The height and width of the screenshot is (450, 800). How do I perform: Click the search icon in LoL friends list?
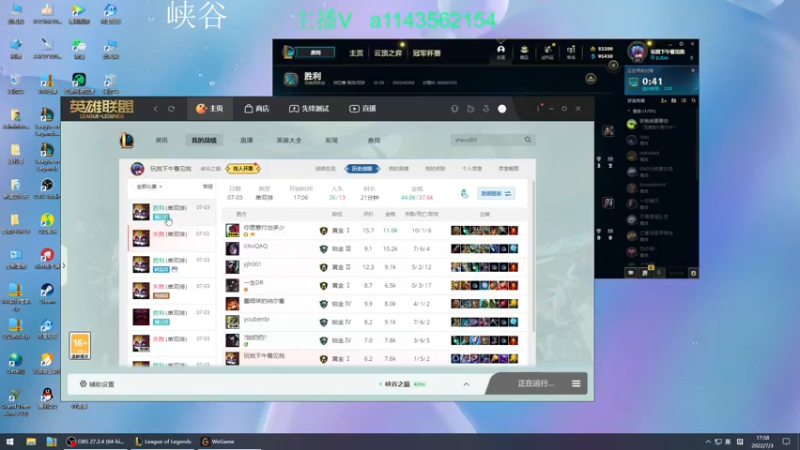pos(693,101)
